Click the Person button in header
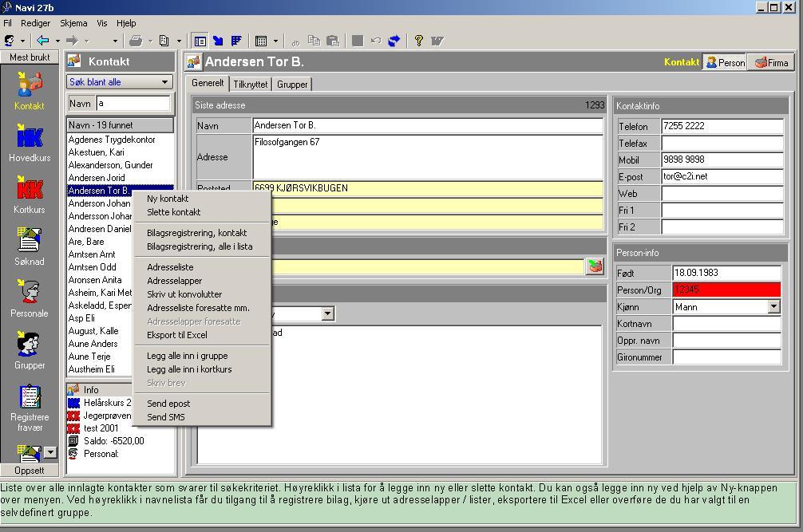 (x=725, y=62)
